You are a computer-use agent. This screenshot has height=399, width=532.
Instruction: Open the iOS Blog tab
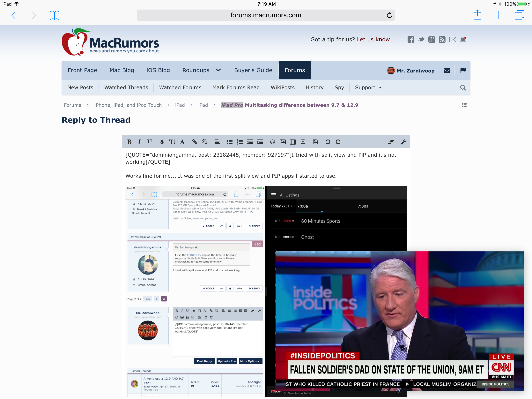point(158,70)
